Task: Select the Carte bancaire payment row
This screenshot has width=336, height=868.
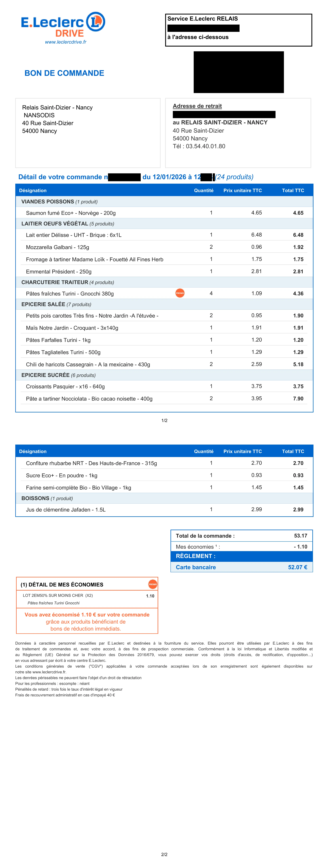Action: pos(242,567)
